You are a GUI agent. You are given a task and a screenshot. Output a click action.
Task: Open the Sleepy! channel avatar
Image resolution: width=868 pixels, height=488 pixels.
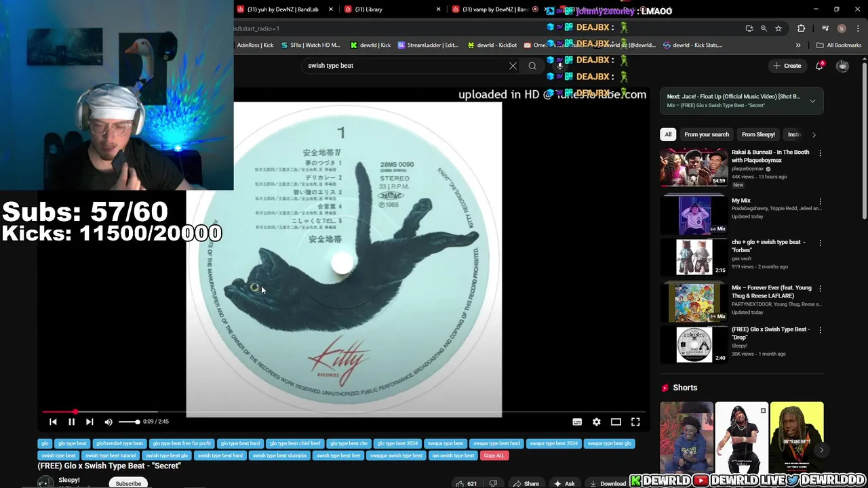tap(45, 483)
